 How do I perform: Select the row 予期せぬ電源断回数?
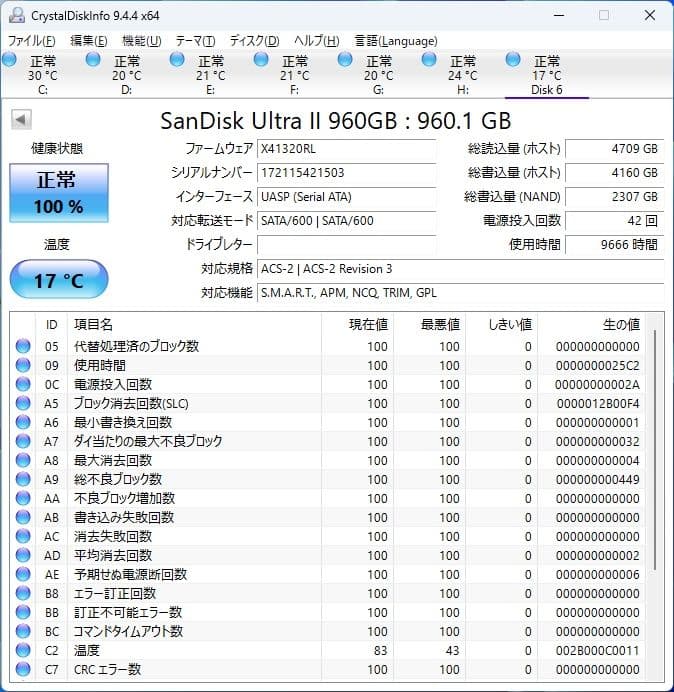(x=328, y=574)
